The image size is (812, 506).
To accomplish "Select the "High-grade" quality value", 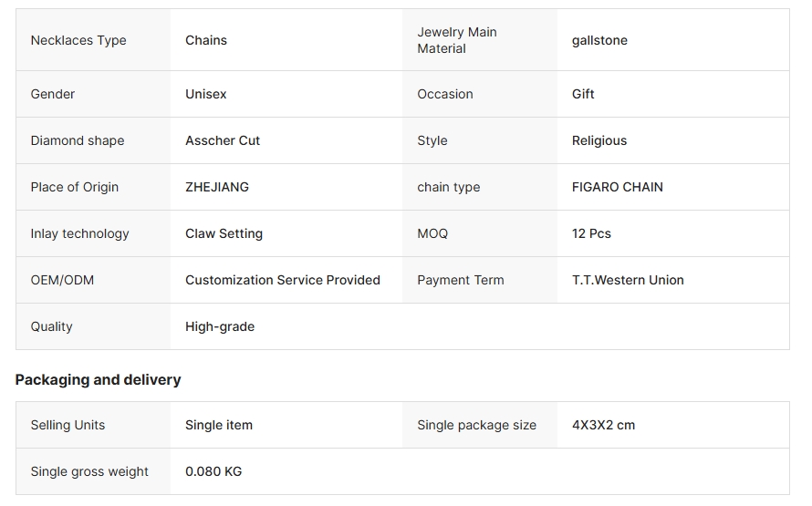I will [220, 326].
